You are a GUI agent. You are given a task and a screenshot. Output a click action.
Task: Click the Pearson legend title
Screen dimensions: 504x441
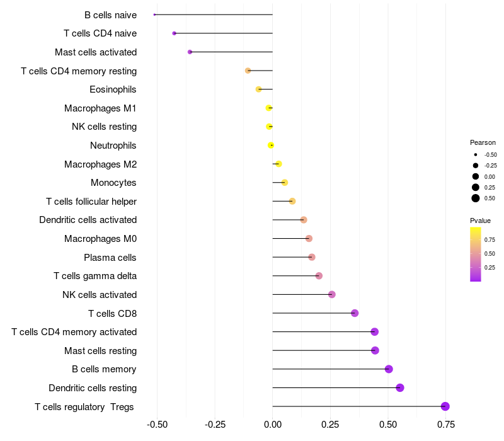point(483,142)
